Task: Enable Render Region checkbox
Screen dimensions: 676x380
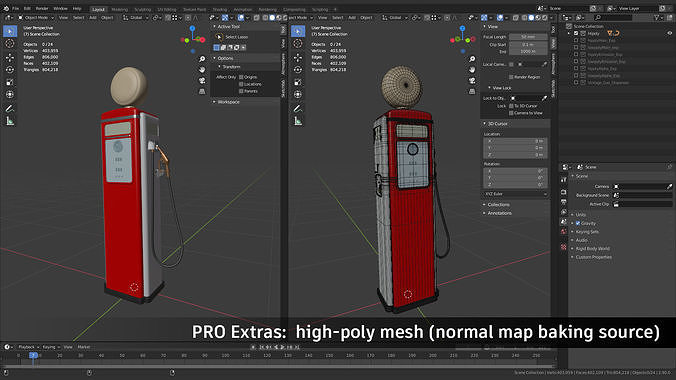Action: coord(511,77)
